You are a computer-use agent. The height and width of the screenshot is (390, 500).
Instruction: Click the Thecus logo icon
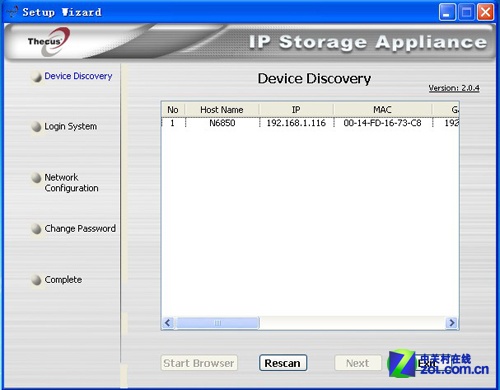49,42
